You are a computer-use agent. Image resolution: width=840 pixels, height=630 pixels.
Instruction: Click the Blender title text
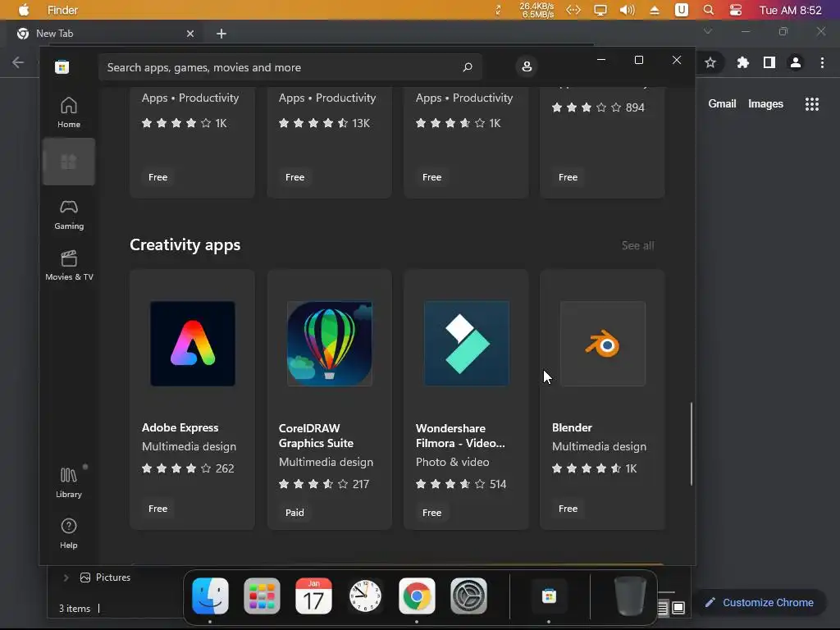coord(572,427)
